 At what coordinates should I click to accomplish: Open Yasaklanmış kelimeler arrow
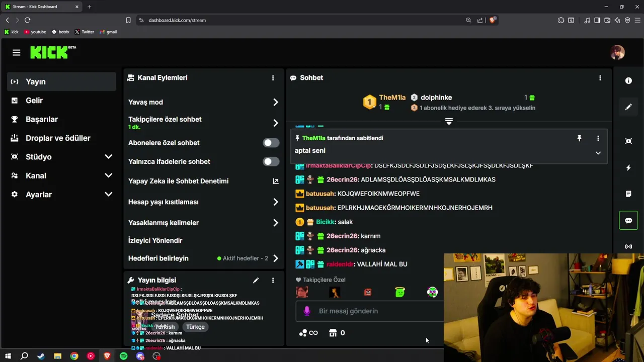click(275, 223)
